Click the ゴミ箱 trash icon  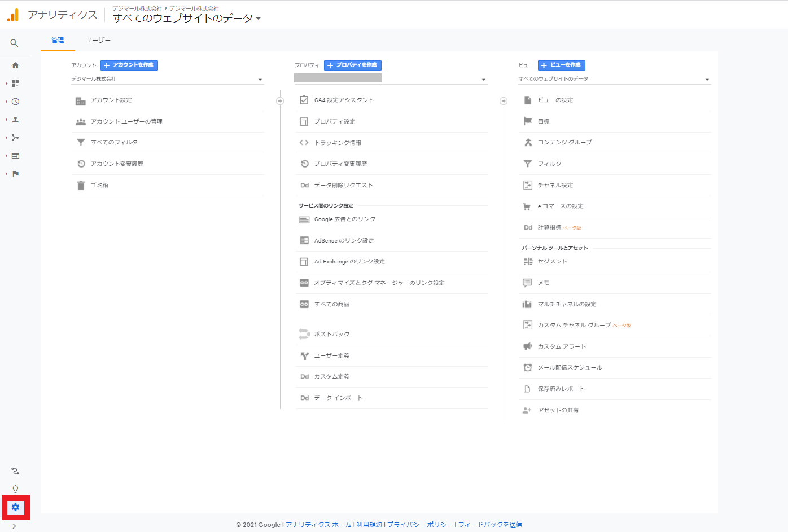click(81, 185)
